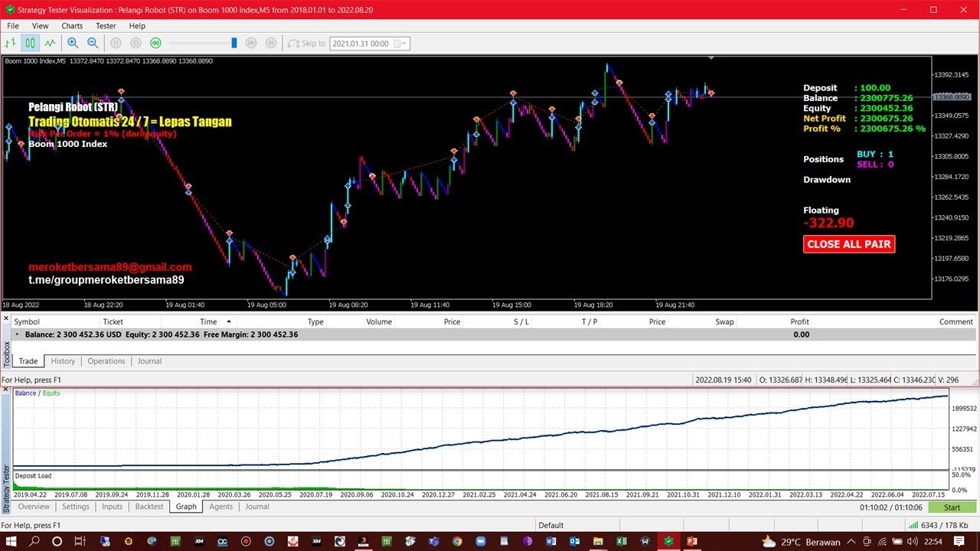Zoom in on the chart
The height and width of the screenshot is (551, 980).
(x=73, y=44)
